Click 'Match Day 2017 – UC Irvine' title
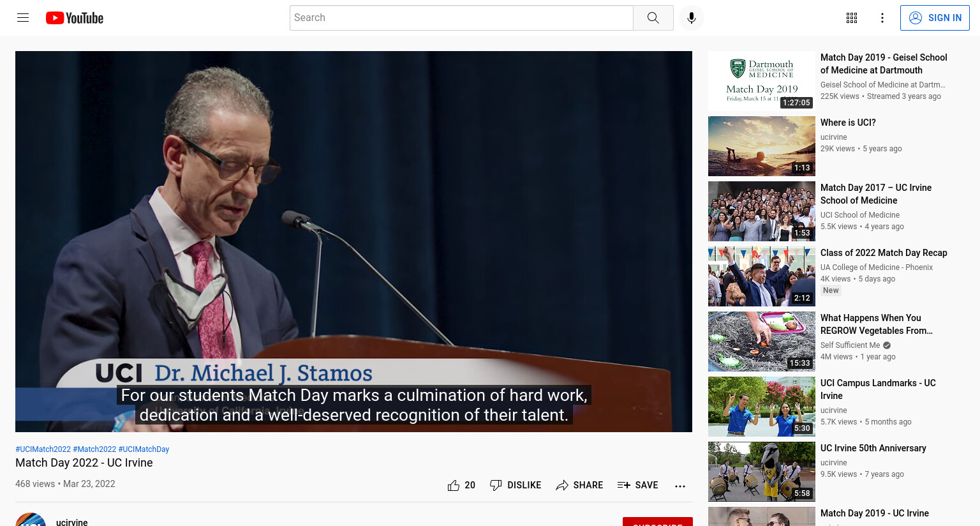 point(876,194)
